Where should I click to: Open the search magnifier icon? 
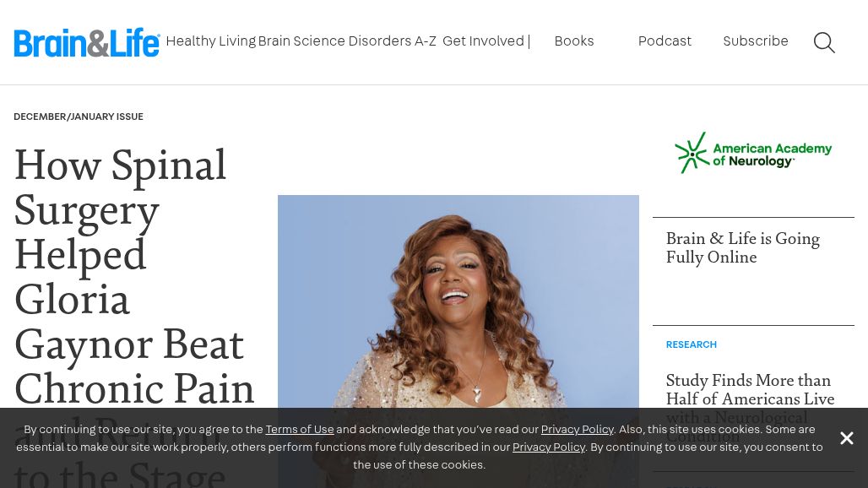pos(824,42)
